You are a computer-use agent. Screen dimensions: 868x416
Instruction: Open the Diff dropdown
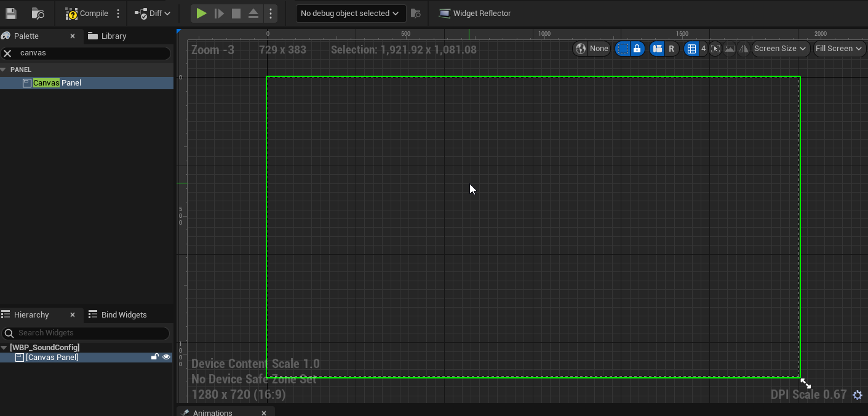(153, 13)
